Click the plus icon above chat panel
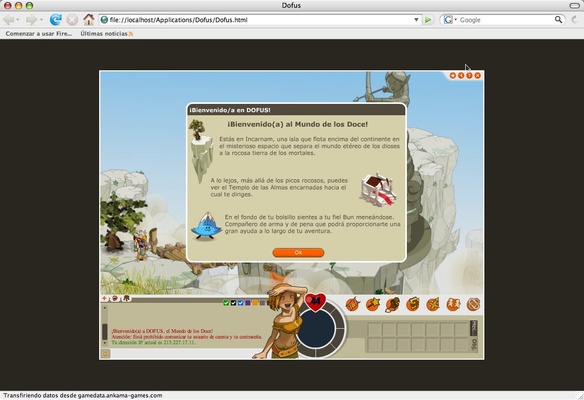584x400 pixels. 105,298
